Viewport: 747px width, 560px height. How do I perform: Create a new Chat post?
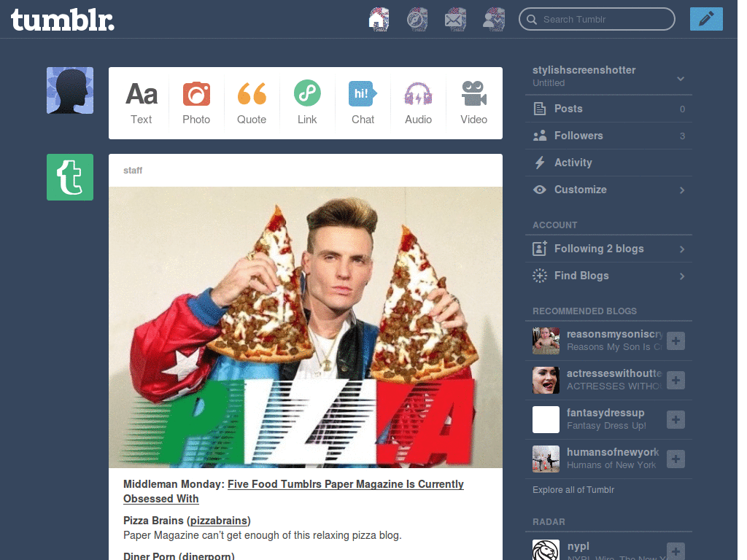click(x=363, y=104)
